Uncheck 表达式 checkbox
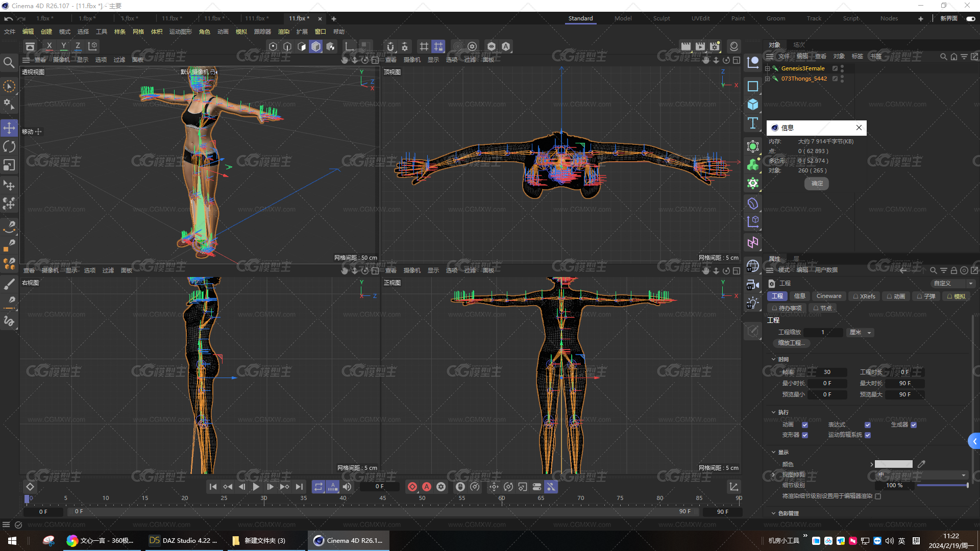Viewport: 980px width, 551px height. pyautogui.click(x=868, y=425)
